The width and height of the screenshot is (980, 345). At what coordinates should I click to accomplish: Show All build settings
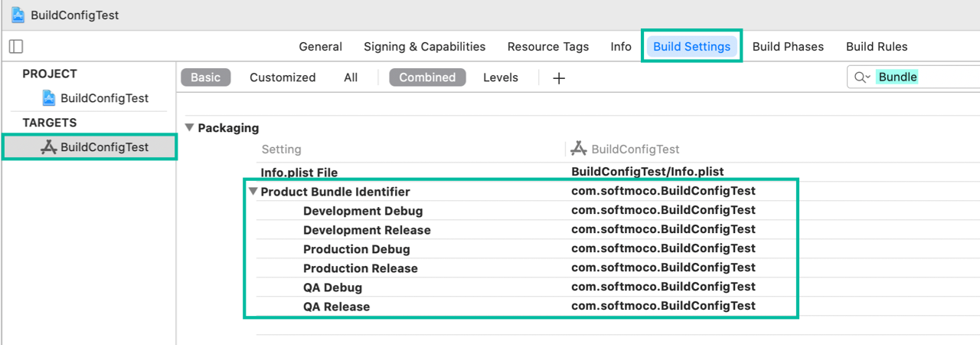(351, 77)
